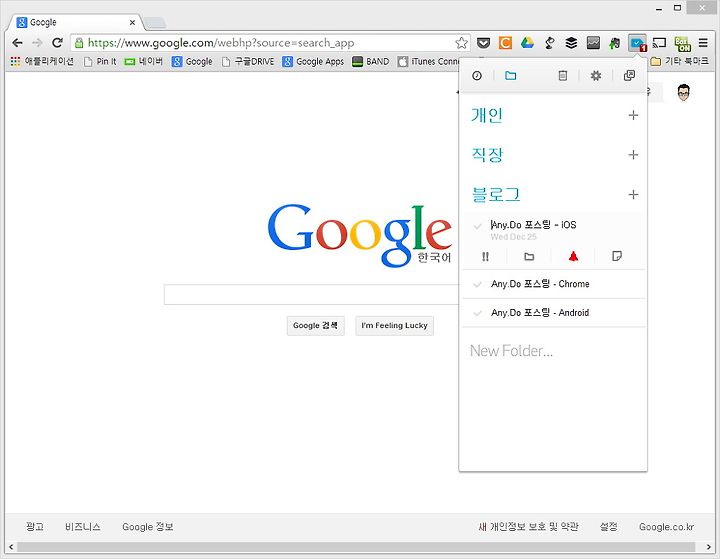Set priority for the iOS task

[x=485, y=256]
